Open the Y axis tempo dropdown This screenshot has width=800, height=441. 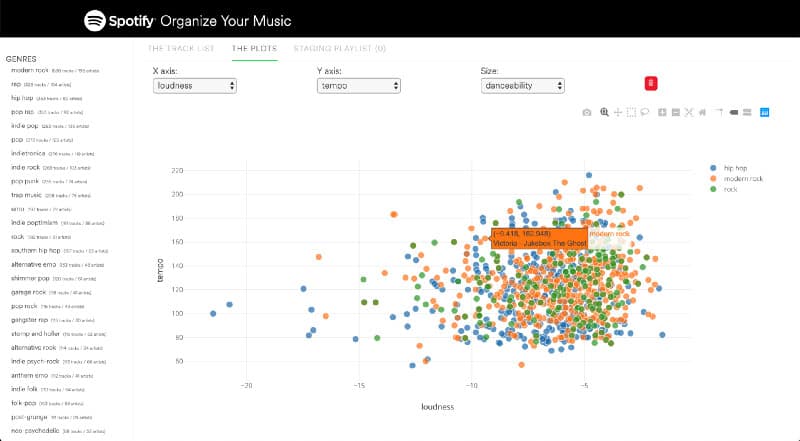[359, 86]
